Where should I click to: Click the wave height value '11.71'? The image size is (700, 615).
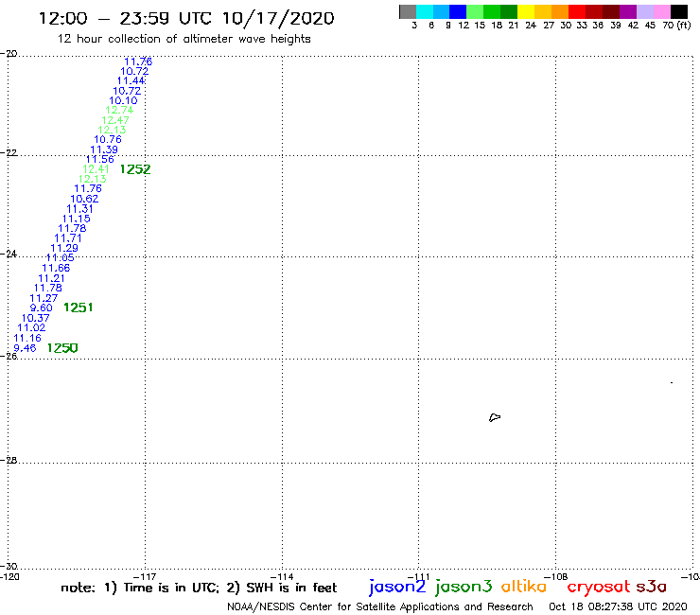pyautogui.click(x=68, y=238)
